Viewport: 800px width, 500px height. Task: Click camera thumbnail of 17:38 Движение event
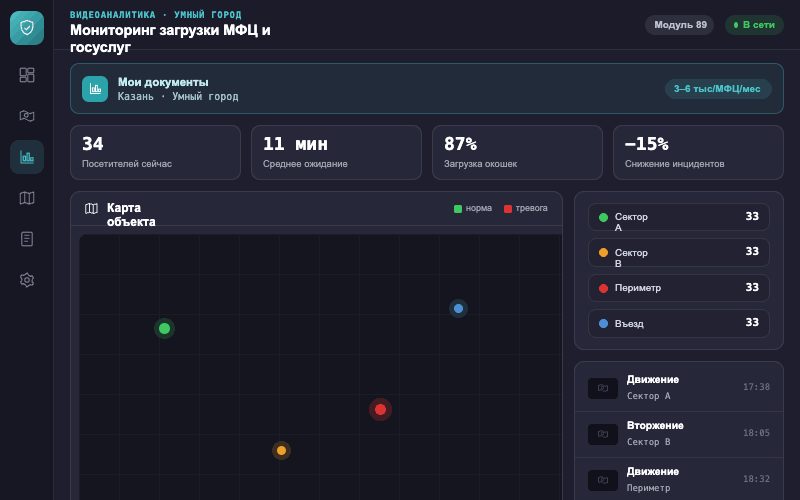[603, 388]
